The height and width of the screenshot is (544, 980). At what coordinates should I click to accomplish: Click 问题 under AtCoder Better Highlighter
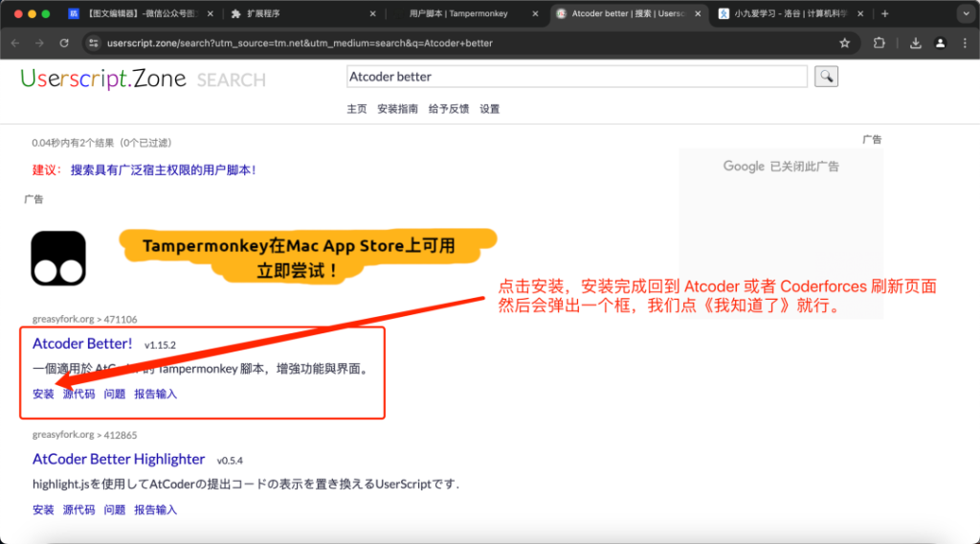(x=115, y=510)
